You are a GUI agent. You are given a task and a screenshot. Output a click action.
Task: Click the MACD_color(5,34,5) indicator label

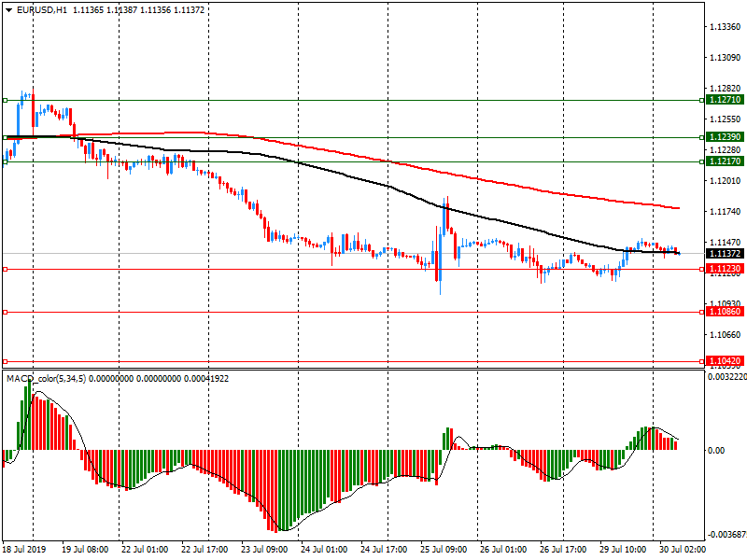tap(46, 379)
